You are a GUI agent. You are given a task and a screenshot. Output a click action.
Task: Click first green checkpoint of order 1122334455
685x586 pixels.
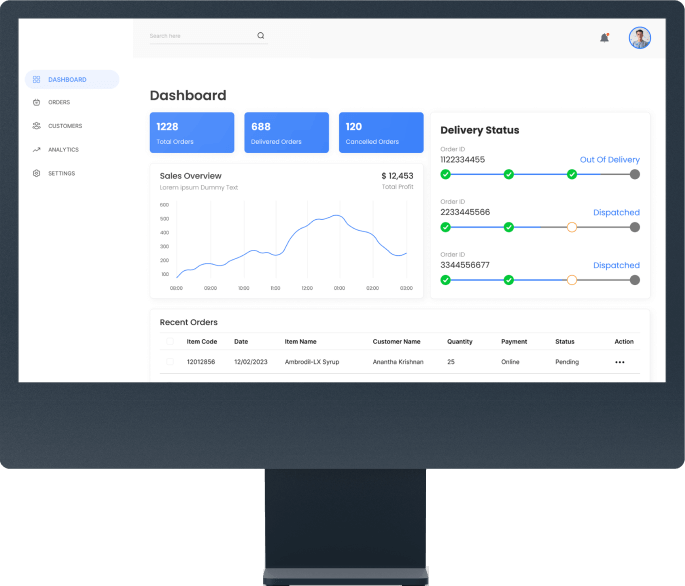coord(446,174)
